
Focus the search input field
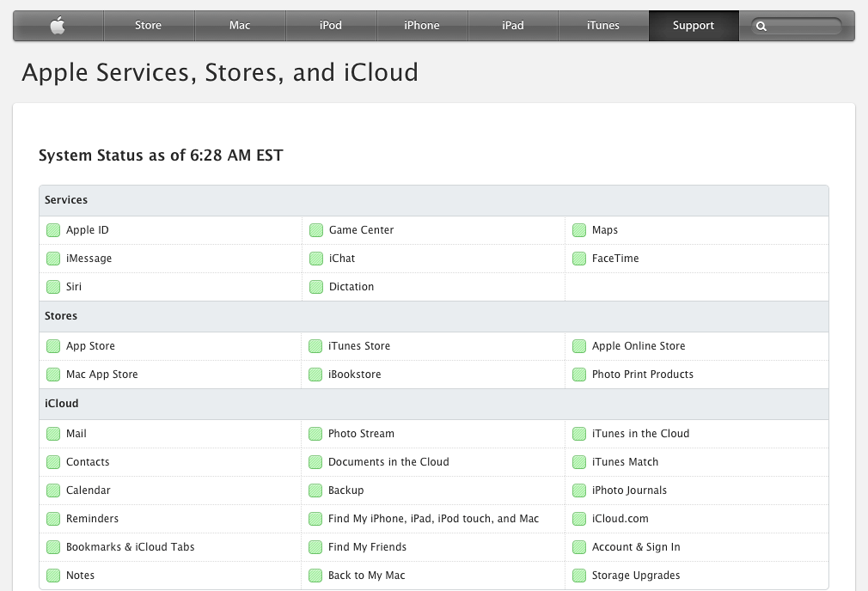click(796, 26)
